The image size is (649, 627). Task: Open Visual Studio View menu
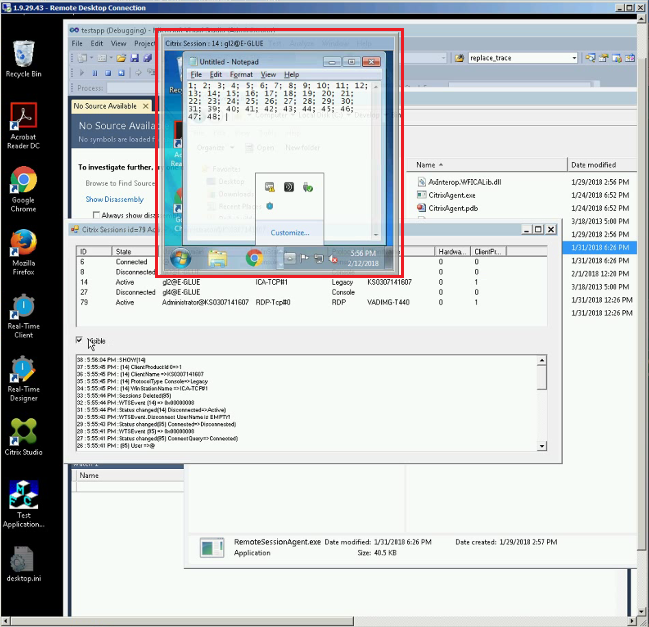coord(118,43)
